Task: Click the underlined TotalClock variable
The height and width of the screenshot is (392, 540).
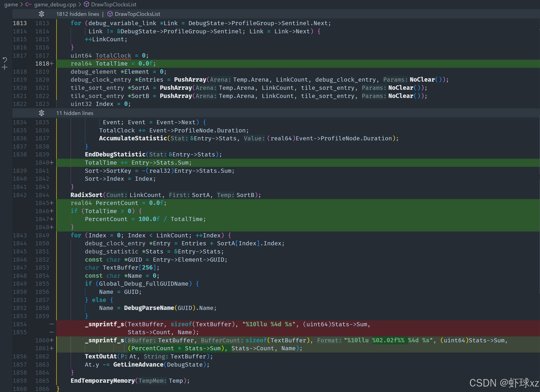Action: coord(113,56)
